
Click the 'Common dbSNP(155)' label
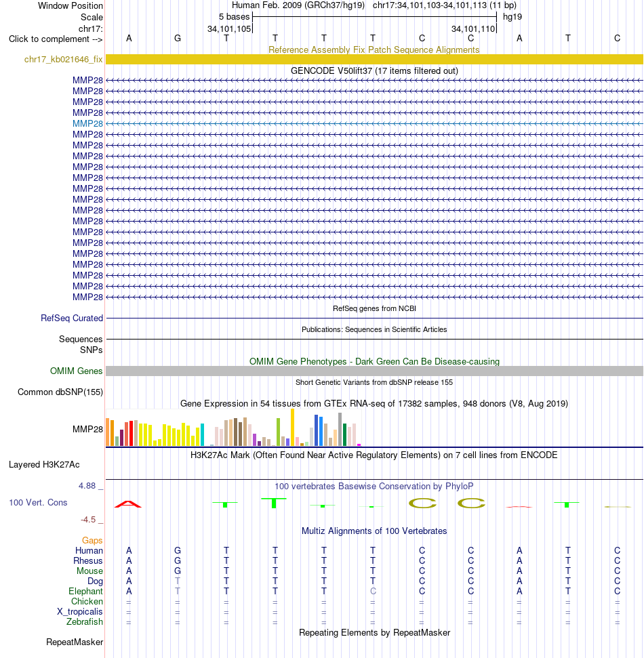[x=60, y=392]
